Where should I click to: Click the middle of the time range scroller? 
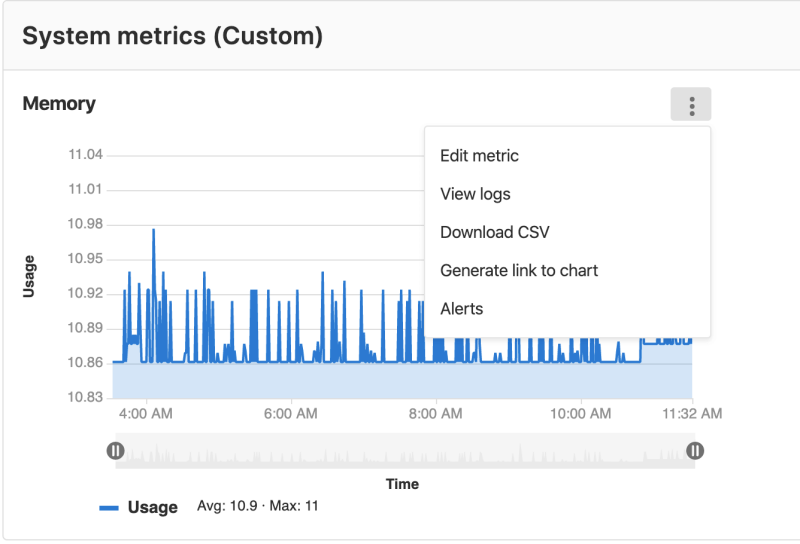pos(405,451)
